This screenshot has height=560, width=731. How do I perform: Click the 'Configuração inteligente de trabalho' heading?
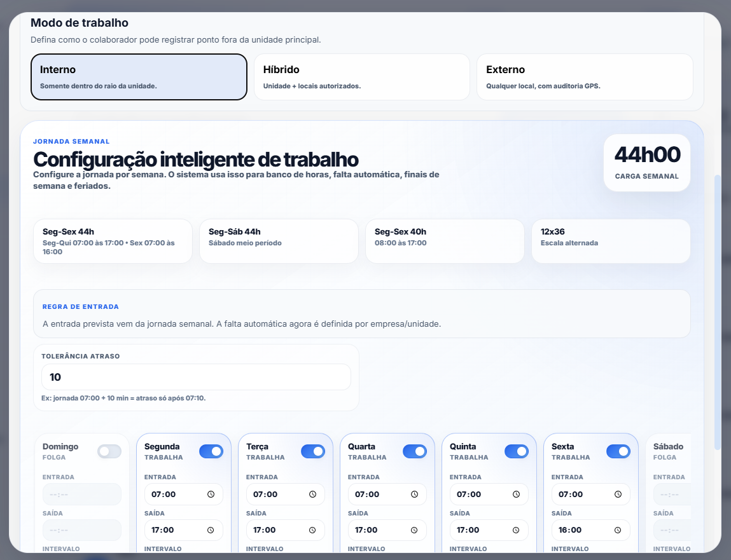pyautogui.click(x=196, y=160)
